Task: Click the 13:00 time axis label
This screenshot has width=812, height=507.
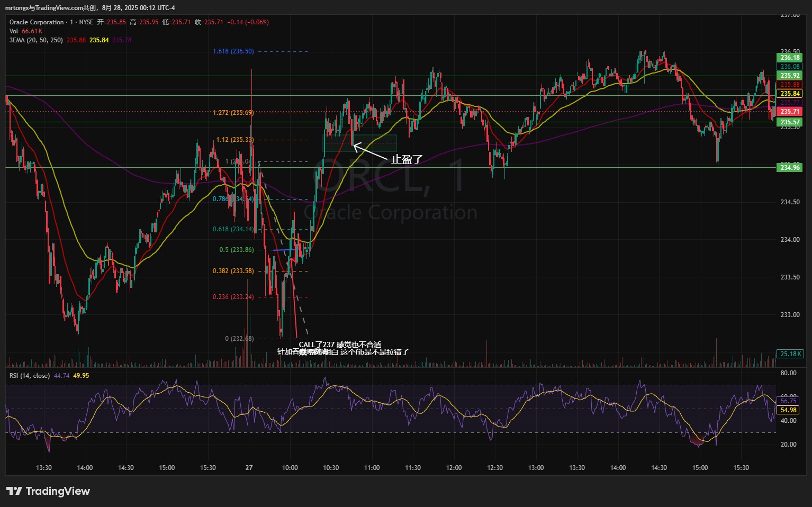Action: (x=536, y=468)
